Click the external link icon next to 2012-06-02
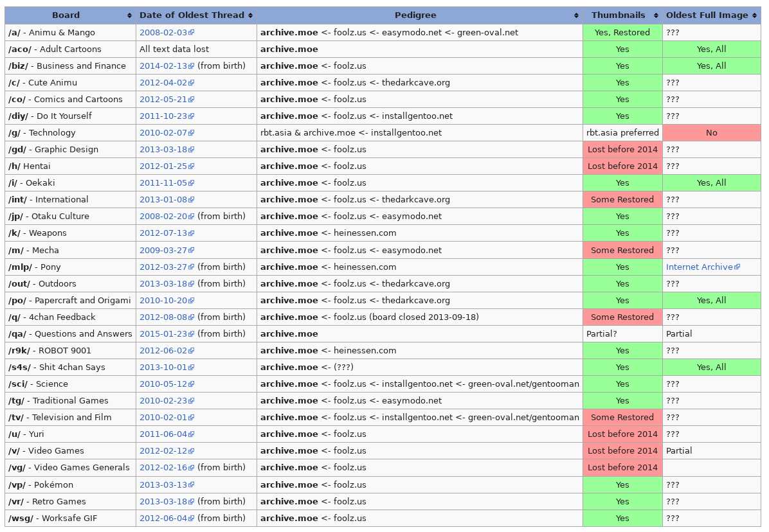The width and height of the screenshot is (769, 532). pos(192,351)
